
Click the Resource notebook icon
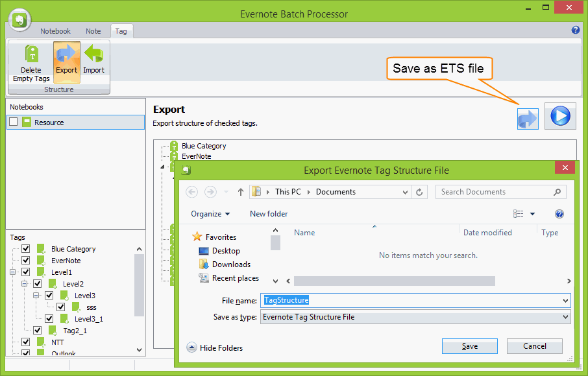(x=26, y=122)
